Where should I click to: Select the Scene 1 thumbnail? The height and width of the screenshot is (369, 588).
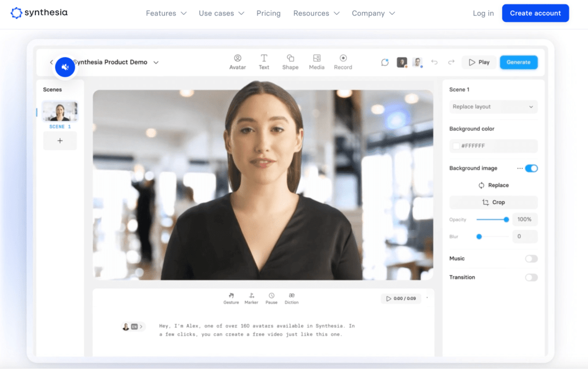pyautogui.click(x=60, y=111)
